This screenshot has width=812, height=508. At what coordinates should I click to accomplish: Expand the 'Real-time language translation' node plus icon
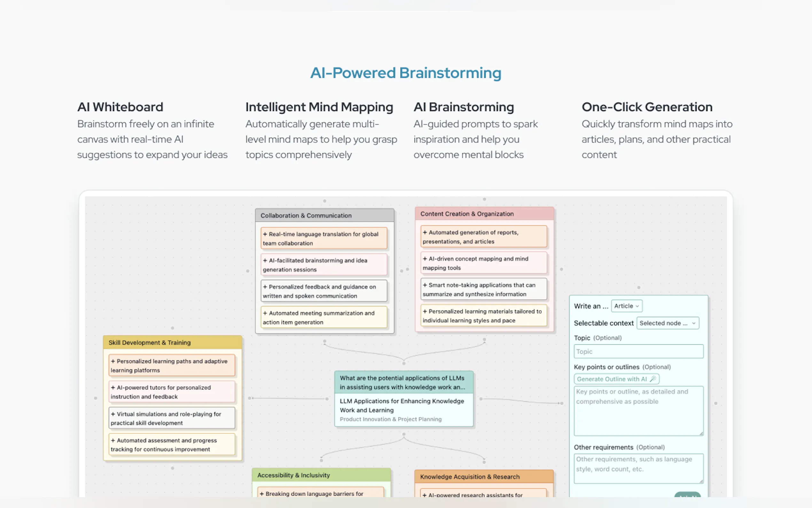[265, 234]
